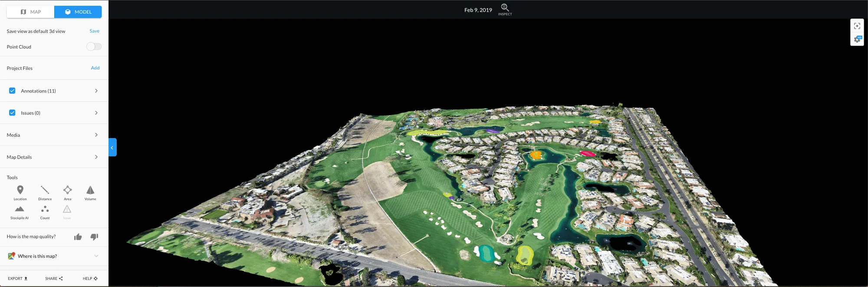Click 'Save view as default 3d view' text

pos(36,31)
